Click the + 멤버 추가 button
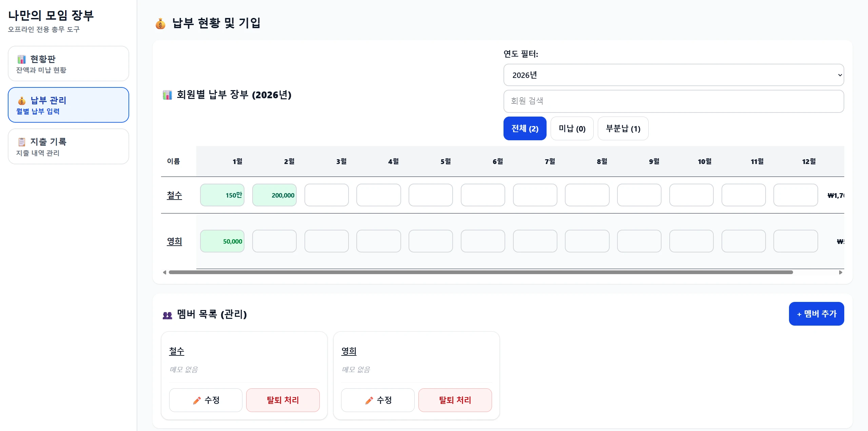The height and width of the screenshot is (431, 868). tap(816, 314)
